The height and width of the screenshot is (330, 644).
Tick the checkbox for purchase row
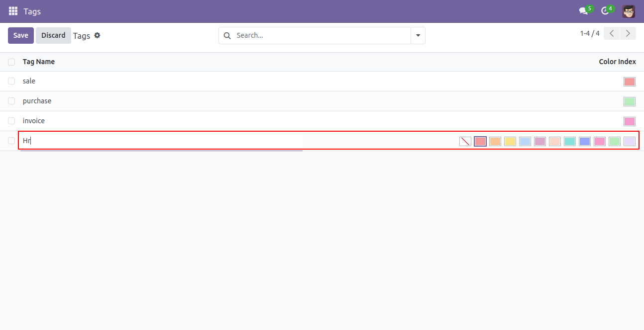point(11,101)
